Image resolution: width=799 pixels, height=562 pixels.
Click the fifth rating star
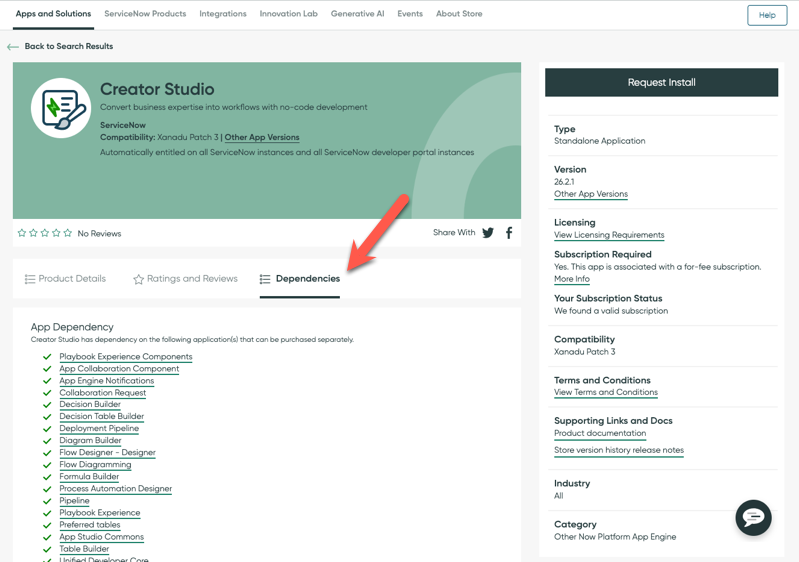(68, 233)
